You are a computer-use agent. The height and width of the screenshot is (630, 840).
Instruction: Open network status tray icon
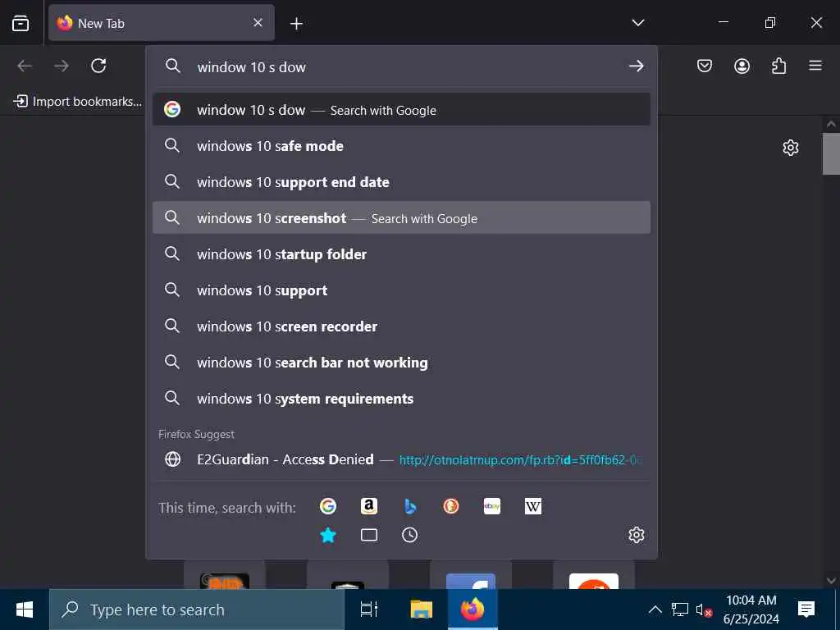(680, 609)
